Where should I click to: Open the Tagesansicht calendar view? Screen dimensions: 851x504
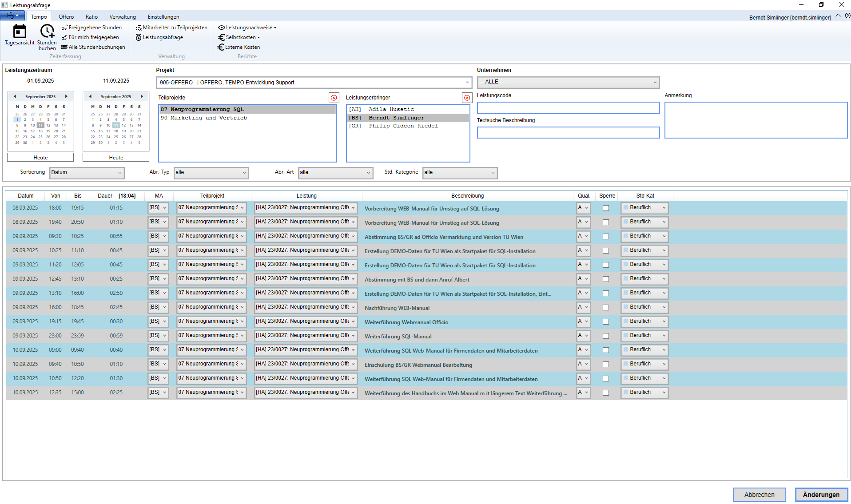(x=20, y=35)
